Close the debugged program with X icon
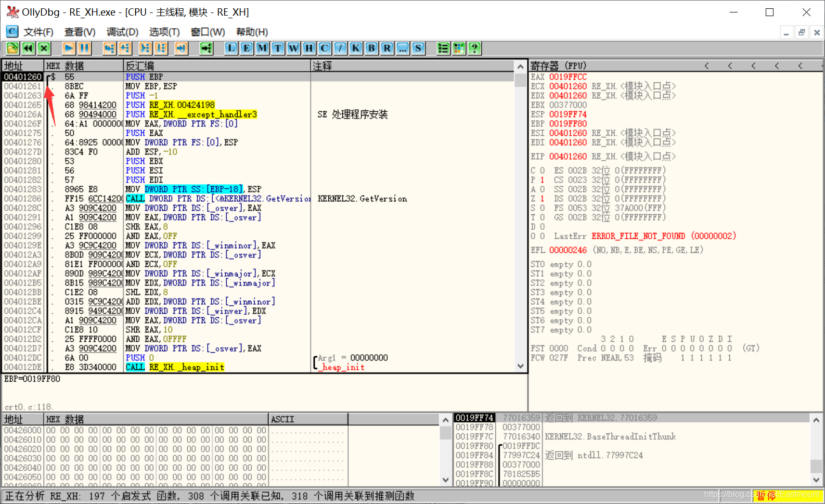Image resolution: width=825 pixels, height=504 pixels. click(44, 48)
